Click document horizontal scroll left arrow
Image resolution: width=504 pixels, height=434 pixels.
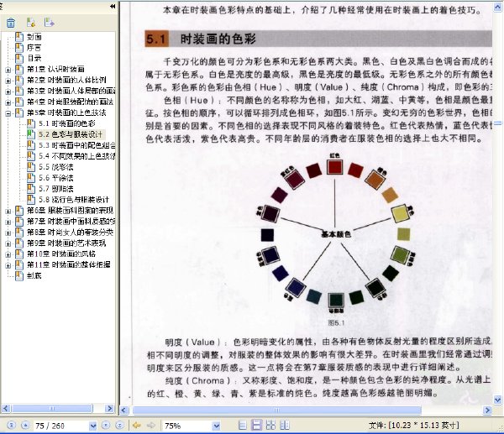pos(124,410)
